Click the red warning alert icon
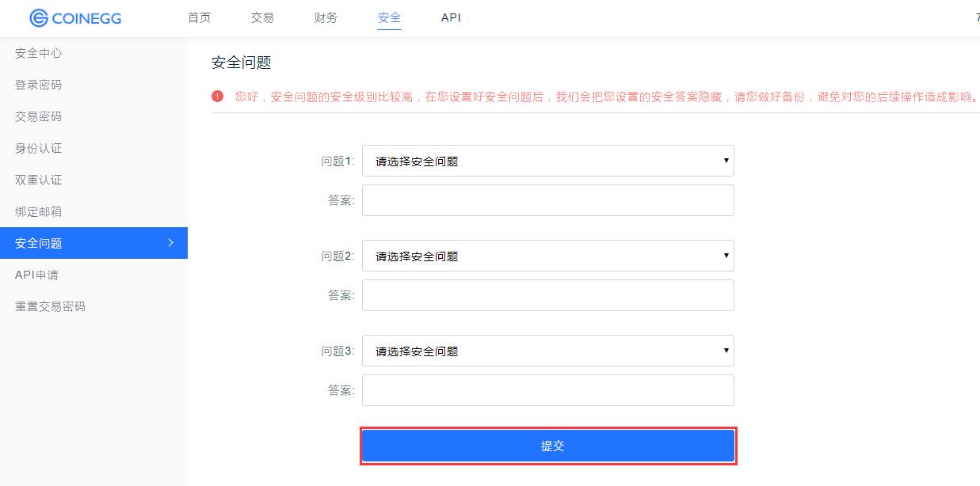 (x=217, y=96)
